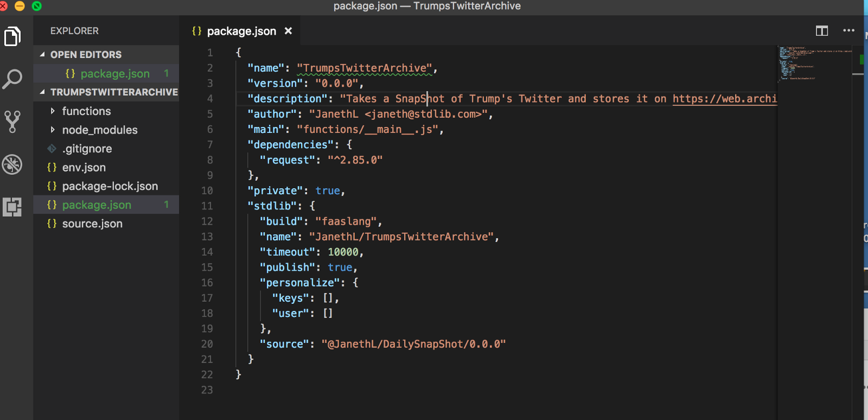Click the "@JanethL/DailySnapShot/0.0.0" source value
Viewport: 868px width, 420px height.
413,344
